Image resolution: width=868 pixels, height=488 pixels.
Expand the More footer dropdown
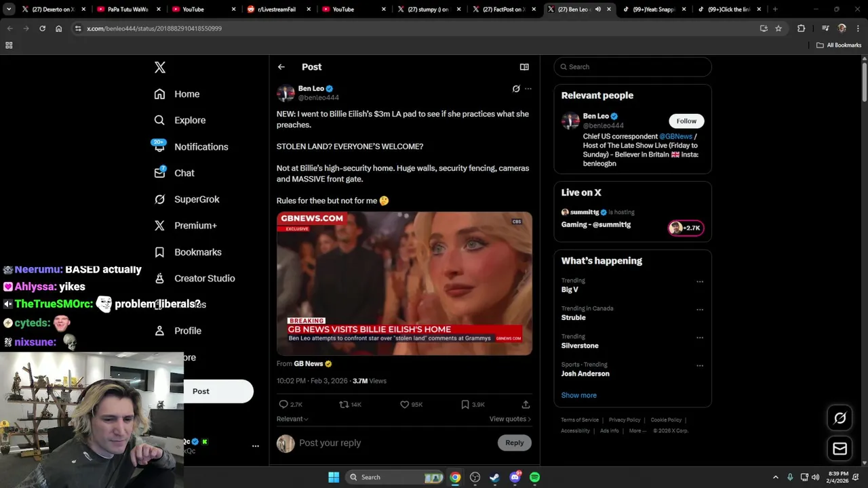[x=637, y=431]
